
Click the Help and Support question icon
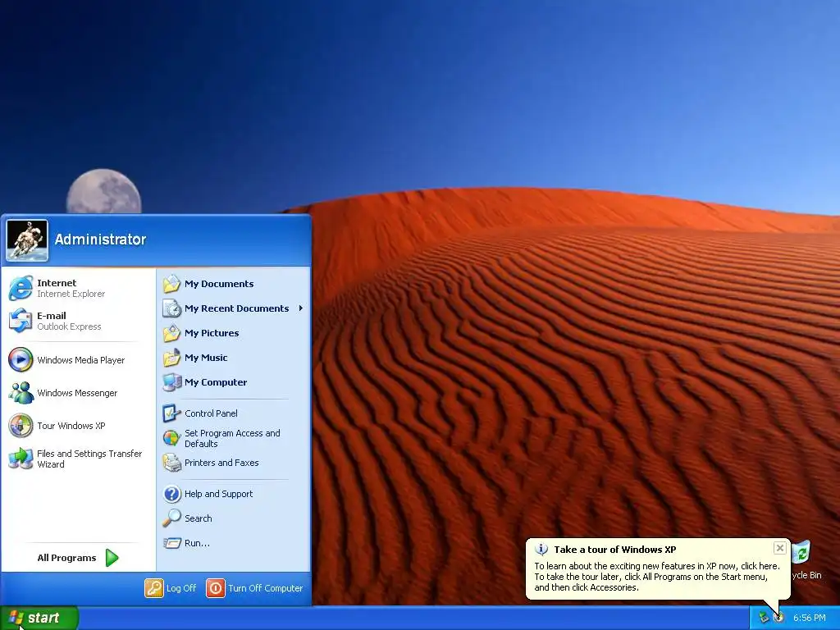point(172,493)
